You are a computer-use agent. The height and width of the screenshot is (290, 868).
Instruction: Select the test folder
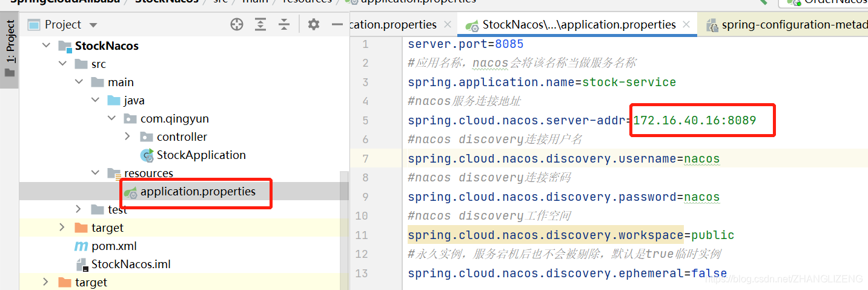(118, 210)
